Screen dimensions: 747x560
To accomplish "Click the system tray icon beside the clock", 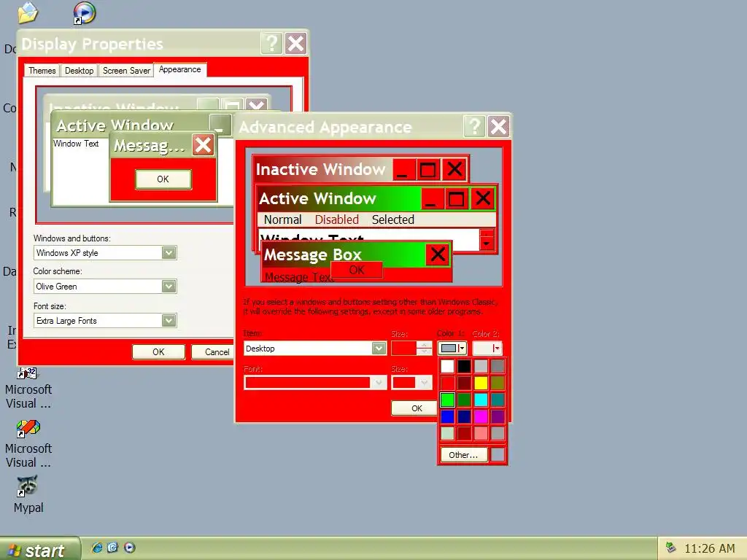I will click(671, 548).
